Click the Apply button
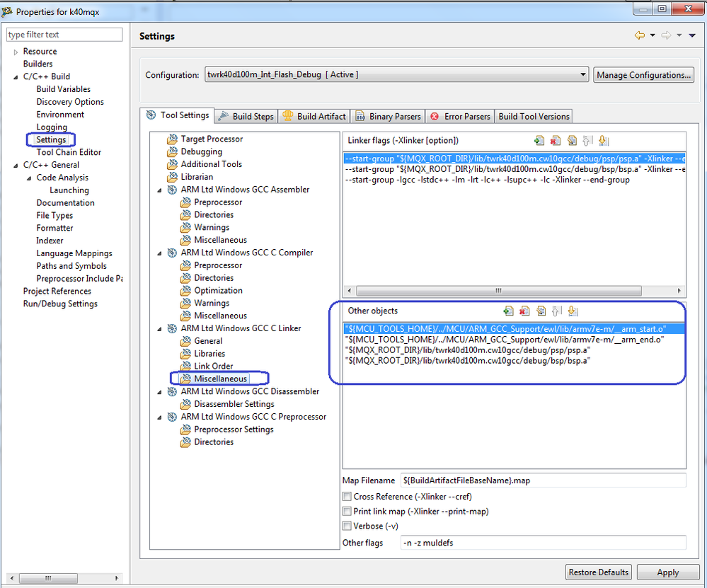The height and width of the screenshot is (588, 707). [x=668, y=572]
